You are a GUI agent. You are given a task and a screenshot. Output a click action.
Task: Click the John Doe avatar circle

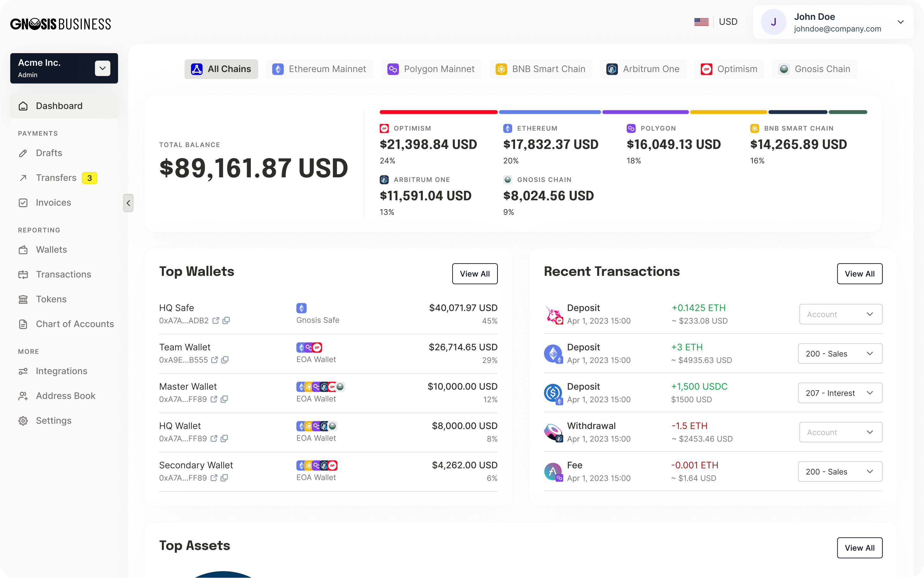(773, 22)
